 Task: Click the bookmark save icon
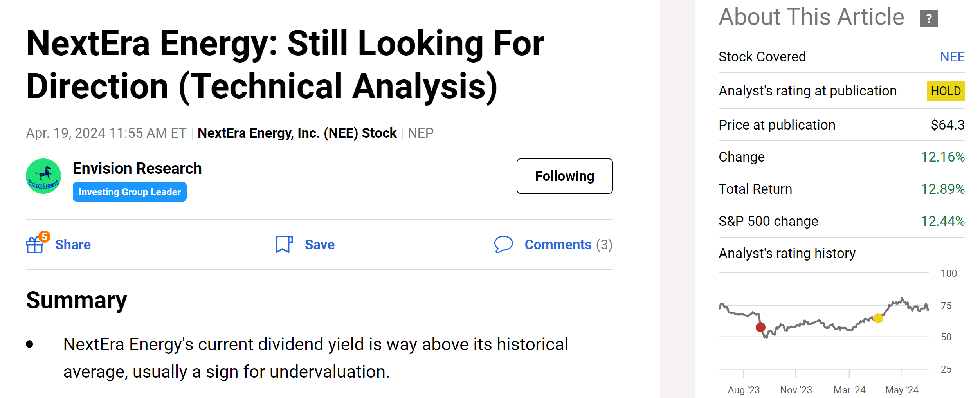[x=284, y=245]
